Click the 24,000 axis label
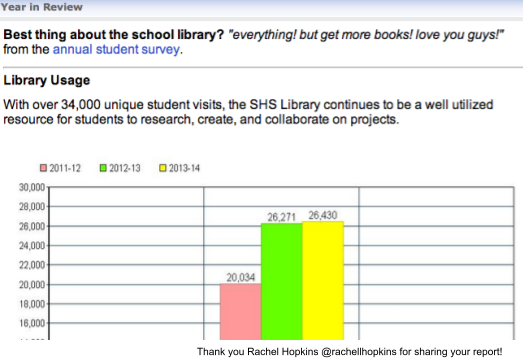Image resolution: width=523 pixels, height=361 pixels. point(32,246)
